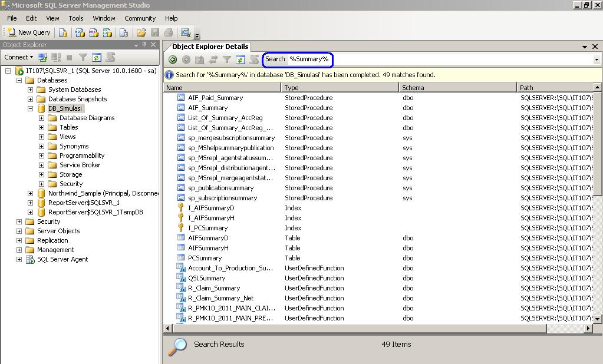Expand the Programmability folder
The height and width of the screenshot is (364, 603).
41,155
